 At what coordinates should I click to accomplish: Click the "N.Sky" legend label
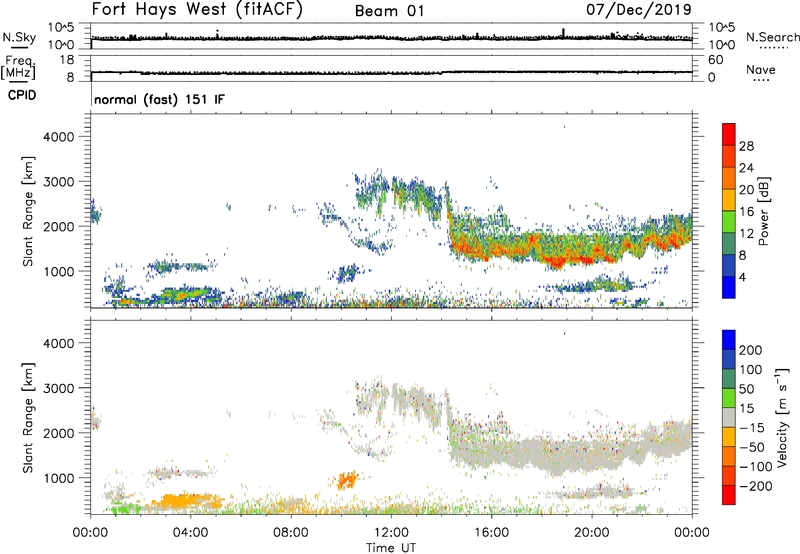point(19,37)
